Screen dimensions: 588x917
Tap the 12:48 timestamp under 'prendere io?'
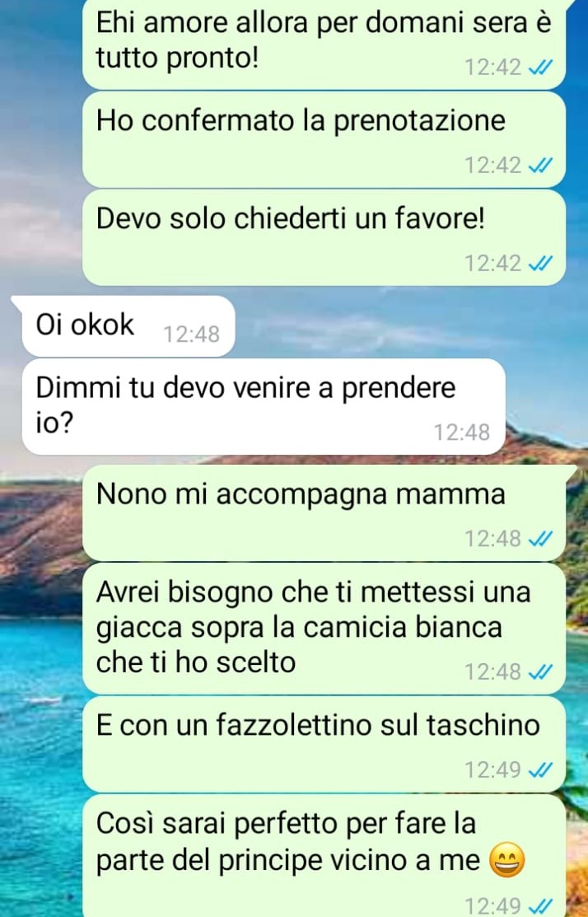pyautogui.click(x=462, y=433)
